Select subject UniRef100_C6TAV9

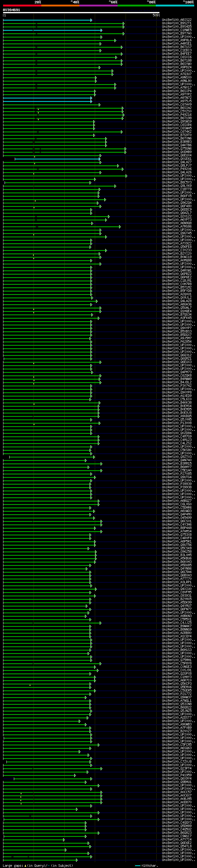pyautogui.click(x=177, y=104)
